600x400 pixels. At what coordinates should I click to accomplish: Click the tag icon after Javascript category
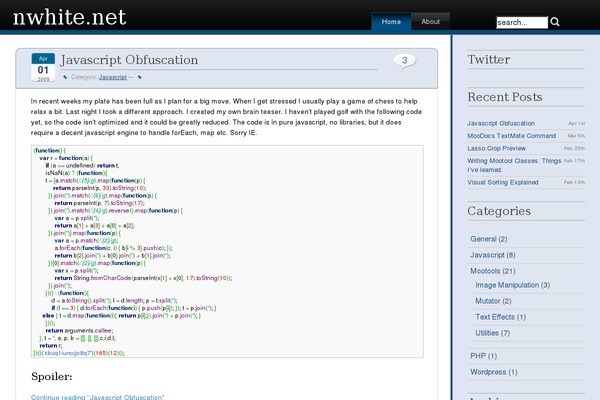tap(140, 77)
